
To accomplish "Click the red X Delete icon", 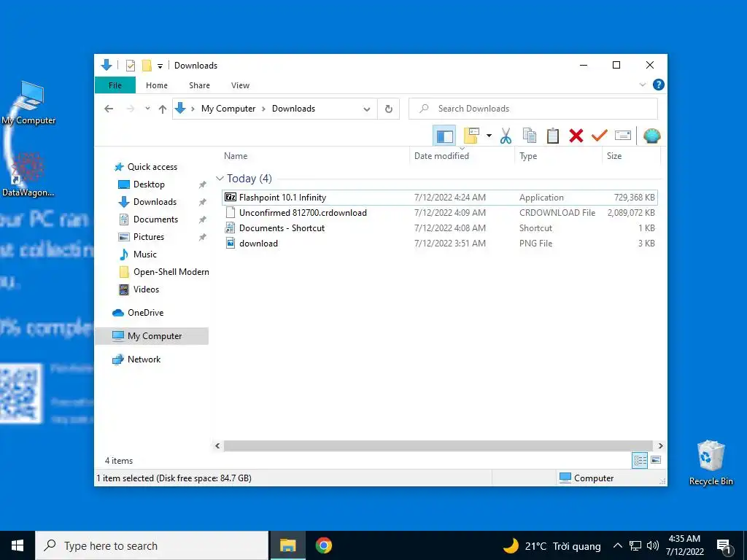I will point(576,136).
